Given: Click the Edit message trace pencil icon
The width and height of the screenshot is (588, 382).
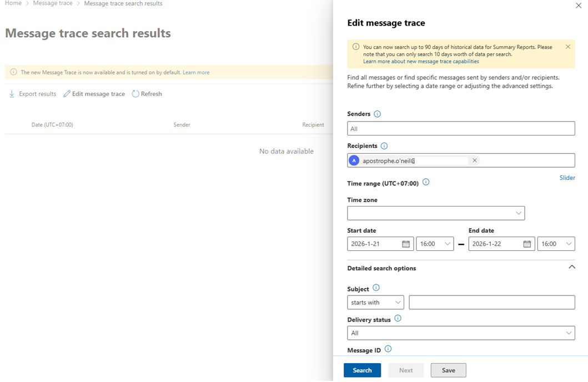Looking at the screenshot, I should (x=67, y=94).
